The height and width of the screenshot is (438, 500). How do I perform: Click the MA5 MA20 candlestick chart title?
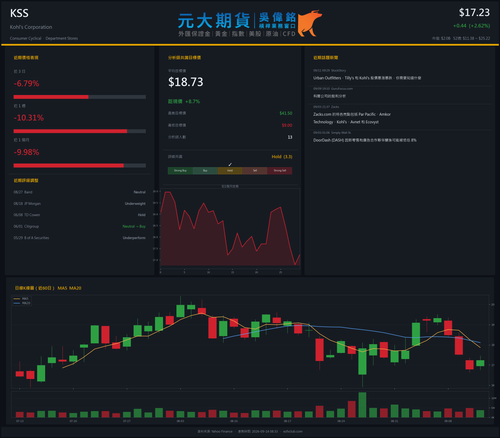[x=48, y=288]
